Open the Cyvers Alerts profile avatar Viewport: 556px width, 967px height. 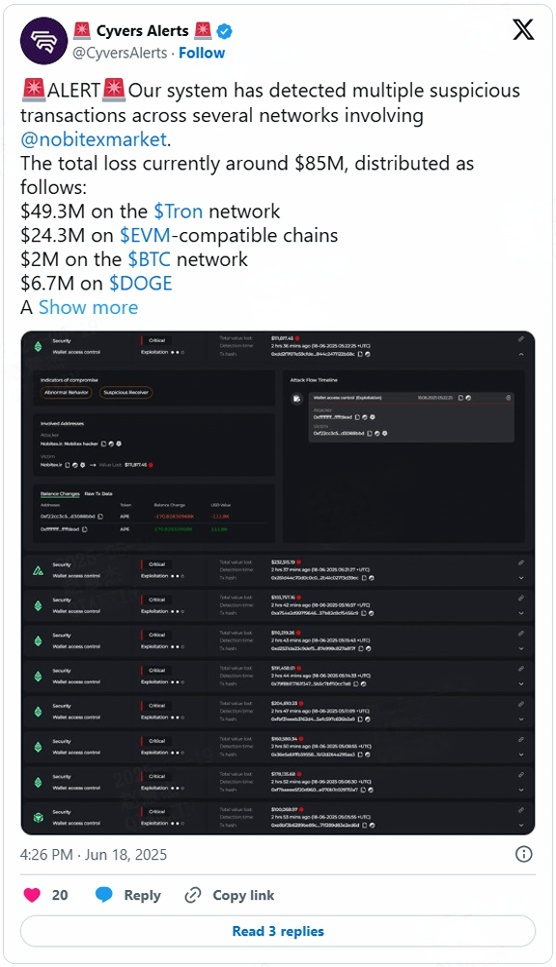(x=43, y=41)
